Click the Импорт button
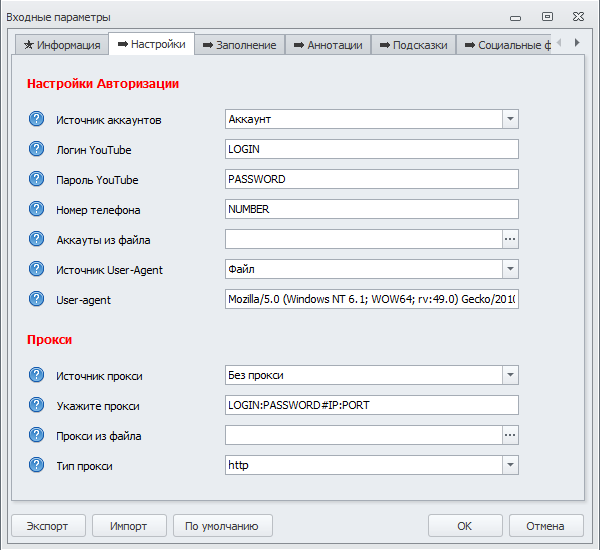 (x=129, y=526)
